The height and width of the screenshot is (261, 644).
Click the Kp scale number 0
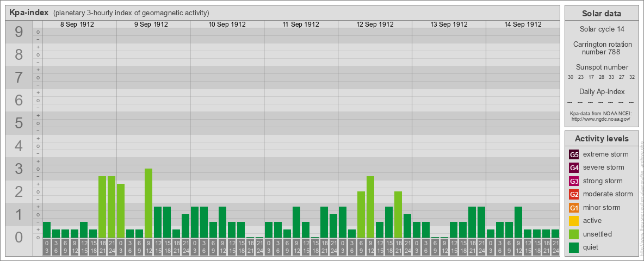pyautogui.click(x=18, y=237)
